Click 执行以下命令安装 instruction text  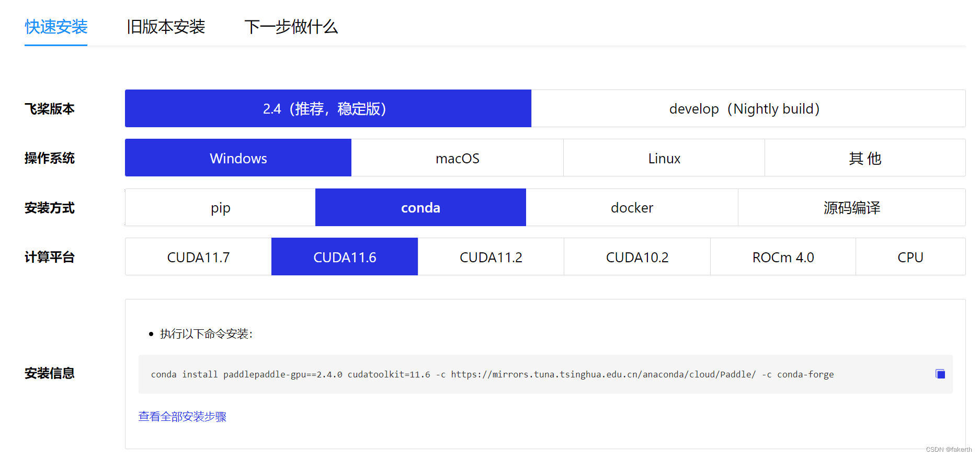tap(206, 333)
